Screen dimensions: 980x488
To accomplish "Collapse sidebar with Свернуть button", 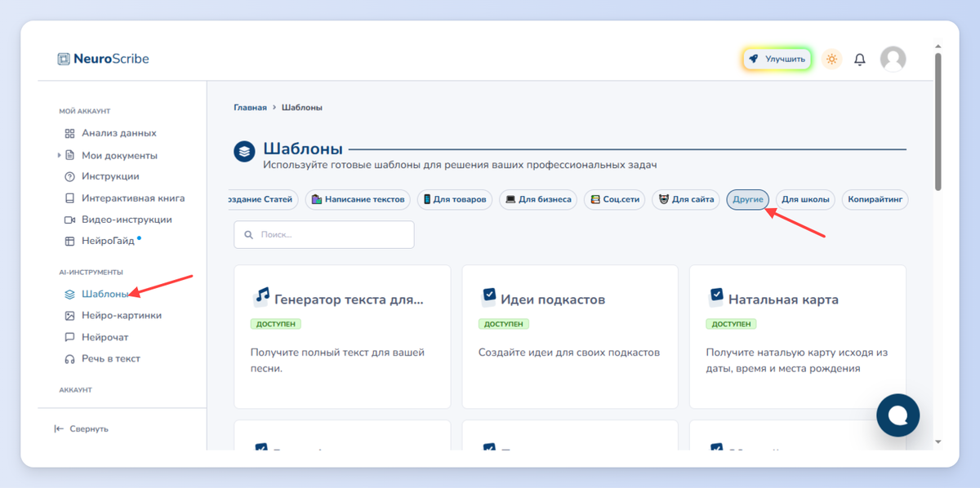I will (81, 428).
